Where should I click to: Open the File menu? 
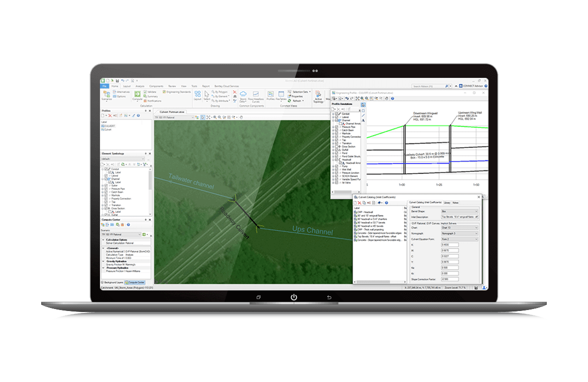click(104, 86)
